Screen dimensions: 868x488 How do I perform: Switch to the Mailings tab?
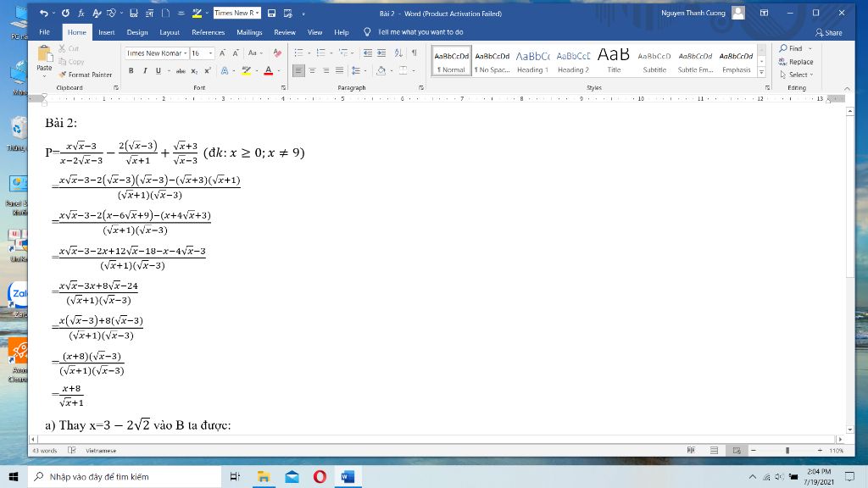pos(249,32)
